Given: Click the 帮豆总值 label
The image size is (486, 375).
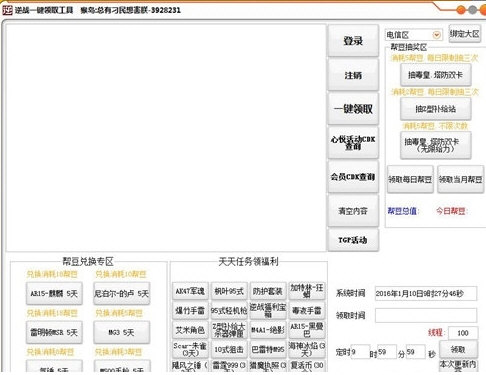Looking at the screenshot, I should coord(403,211).
